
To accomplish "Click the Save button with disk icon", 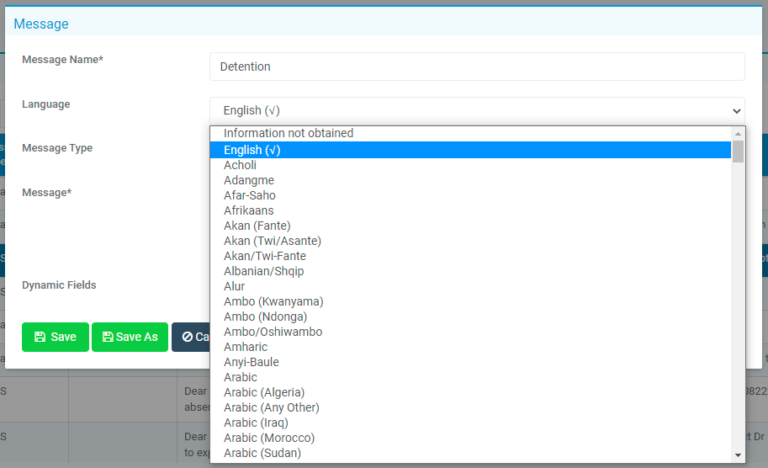I will (55, 337).
